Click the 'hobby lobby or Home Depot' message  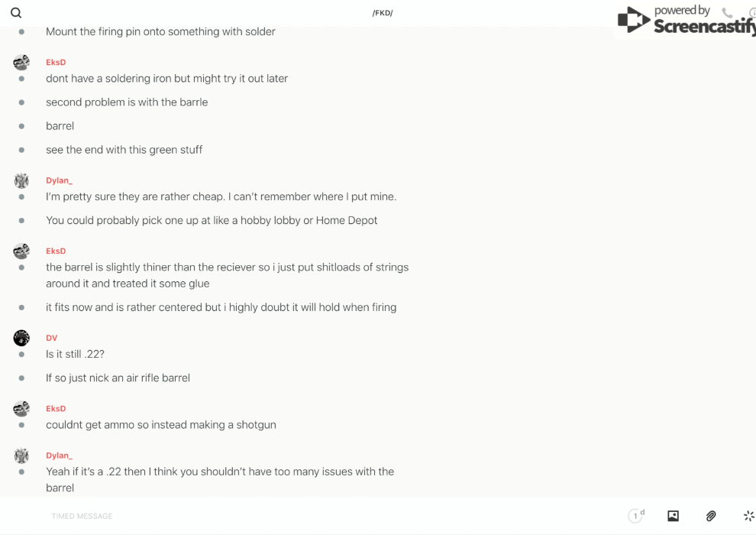click(x=212, y=220)
